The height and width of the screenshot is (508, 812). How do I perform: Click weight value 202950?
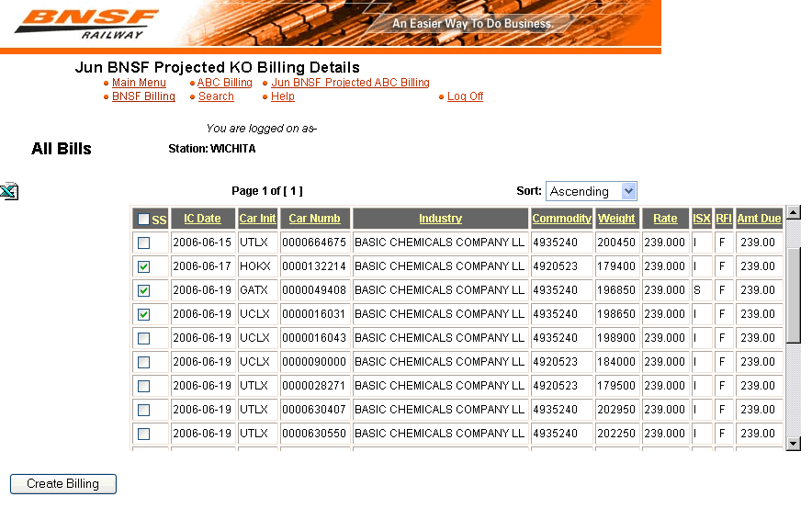coord(616,410)
